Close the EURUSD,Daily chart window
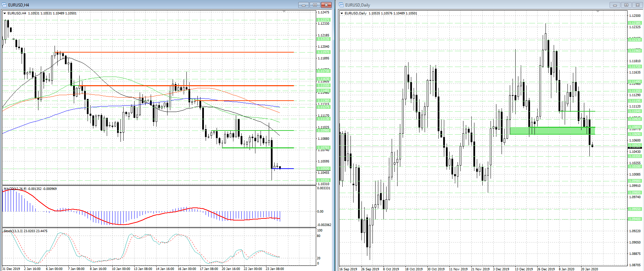Viewport: 644px width, 271px height. 637,5
